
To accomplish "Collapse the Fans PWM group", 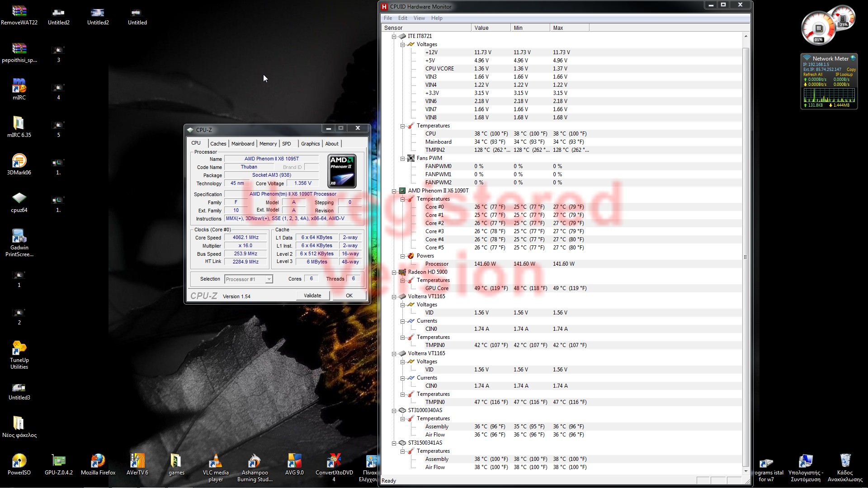I will tap(402, 158).
